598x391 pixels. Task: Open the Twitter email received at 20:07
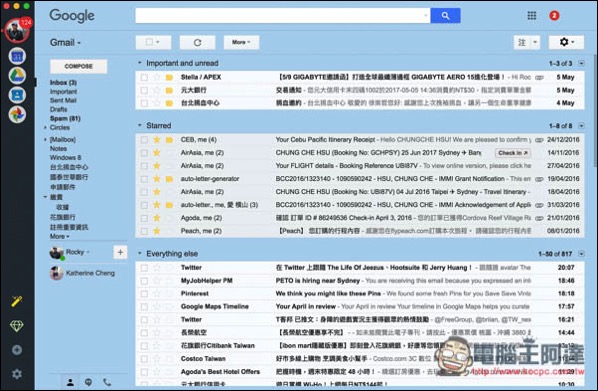(360, 268)
